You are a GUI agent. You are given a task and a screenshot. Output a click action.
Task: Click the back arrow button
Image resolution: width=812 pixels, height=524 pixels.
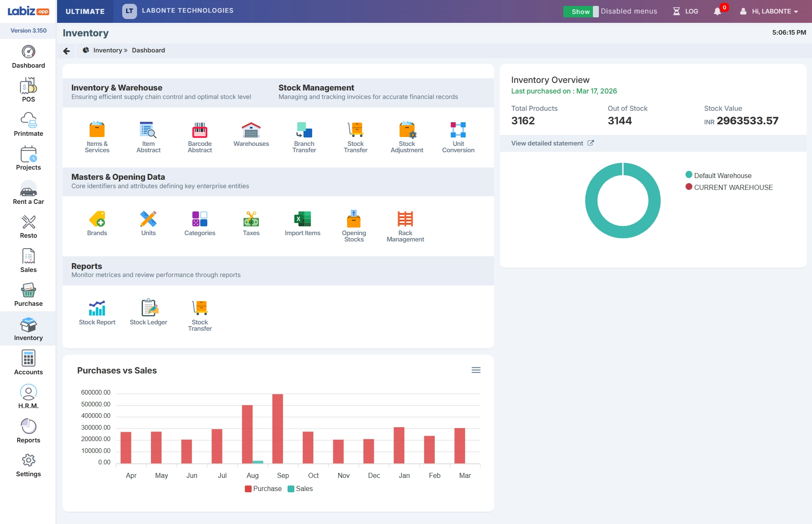[x=66, y=51]
